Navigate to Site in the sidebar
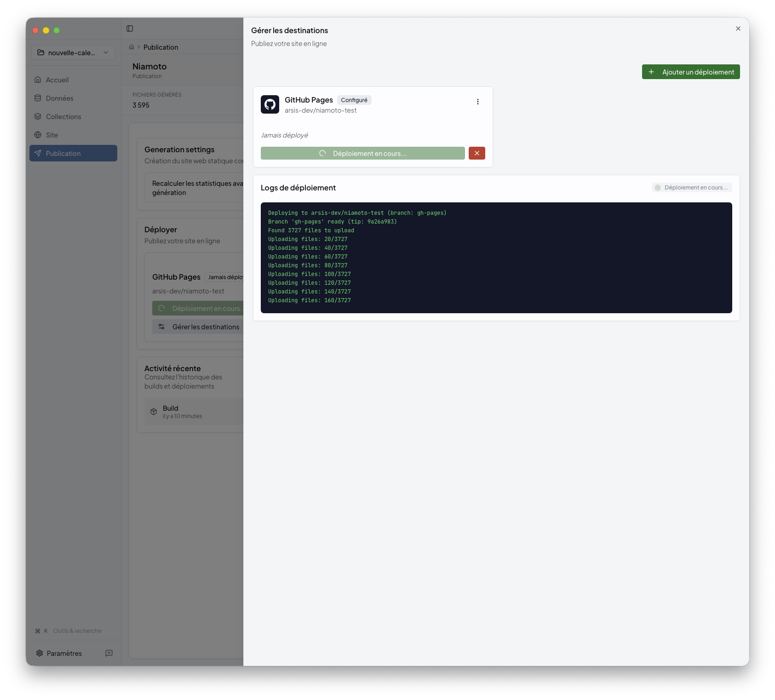775x700 pixels. coord(52,135)
